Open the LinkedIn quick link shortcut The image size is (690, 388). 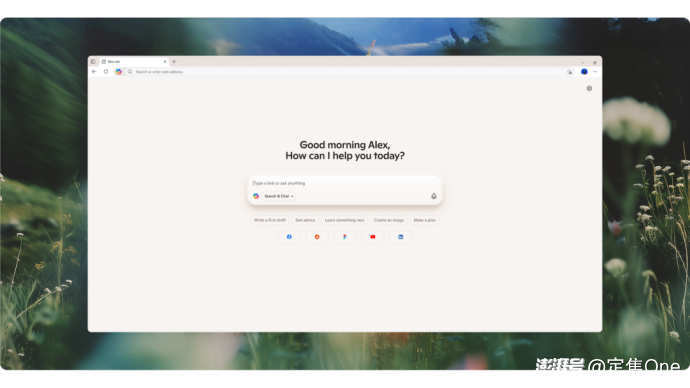[400, 237]
